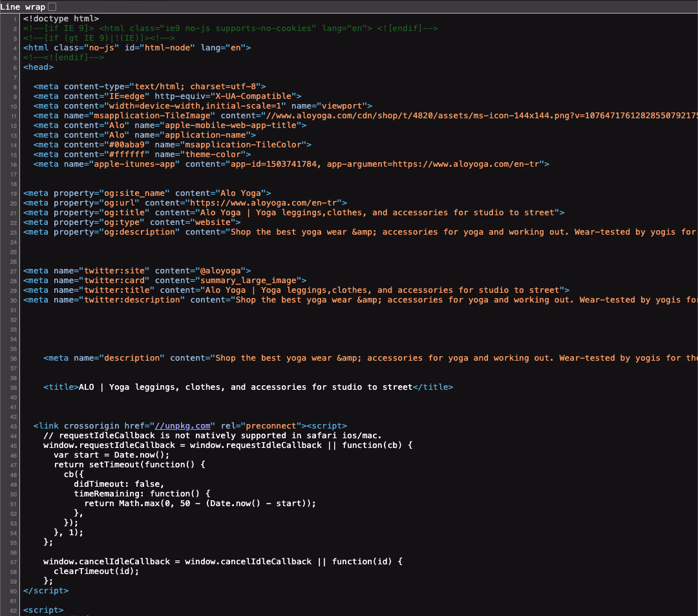Image resolution: width=698 pixels, height=616 pixels.
Task: Click the '@aloyoga' content value
Action: (x=220, y=271)
